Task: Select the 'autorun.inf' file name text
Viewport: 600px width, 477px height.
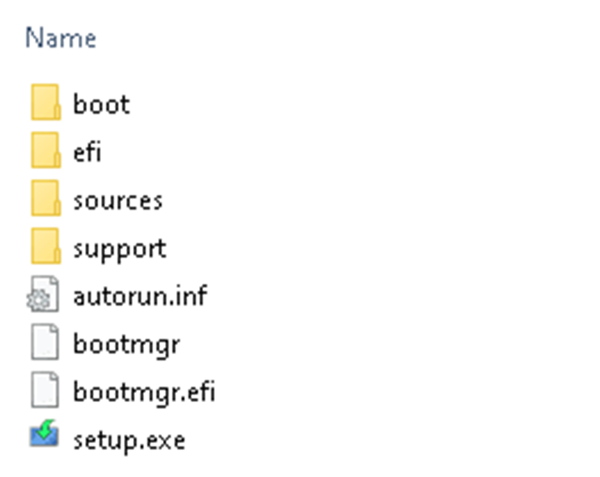Action: (140, 296)
